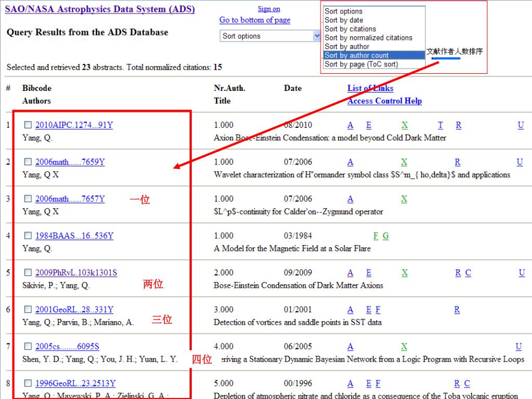
Task: Select Sort by author count option
Action: click(x=374, y=55)
